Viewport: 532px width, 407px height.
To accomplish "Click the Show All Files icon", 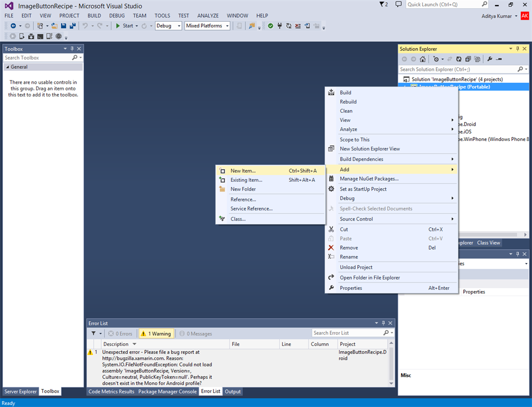I will pyautogui.click(x=477, y=59).
